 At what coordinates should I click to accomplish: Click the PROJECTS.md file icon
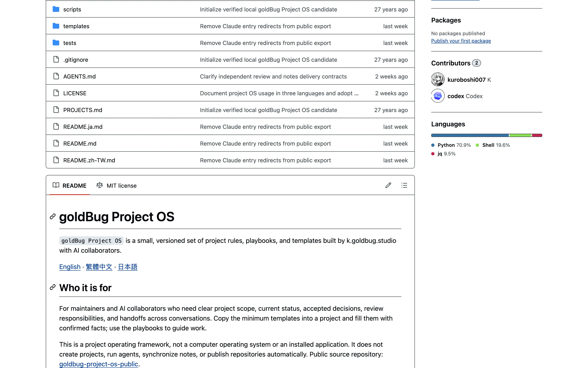[x=56, y=110]
